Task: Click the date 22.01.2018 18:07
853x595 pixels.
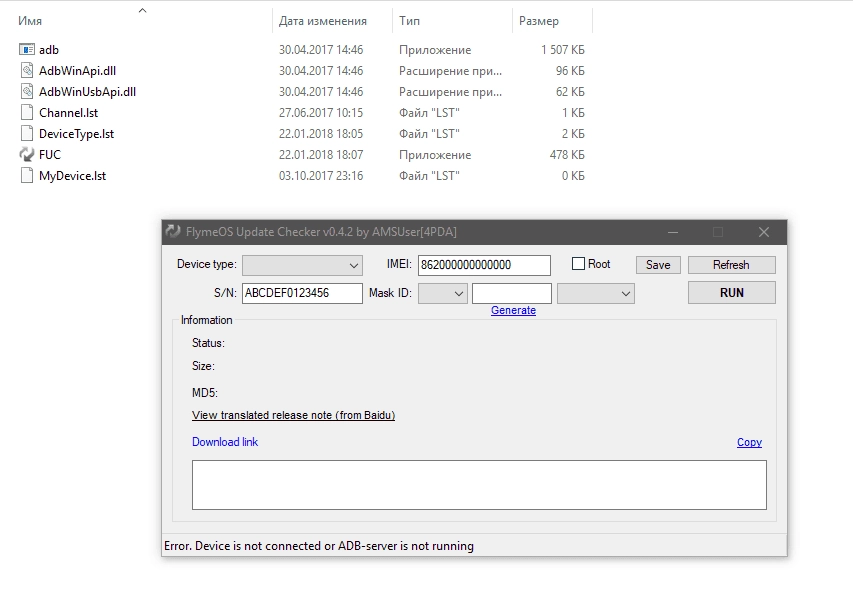Action: pos(321,154)
